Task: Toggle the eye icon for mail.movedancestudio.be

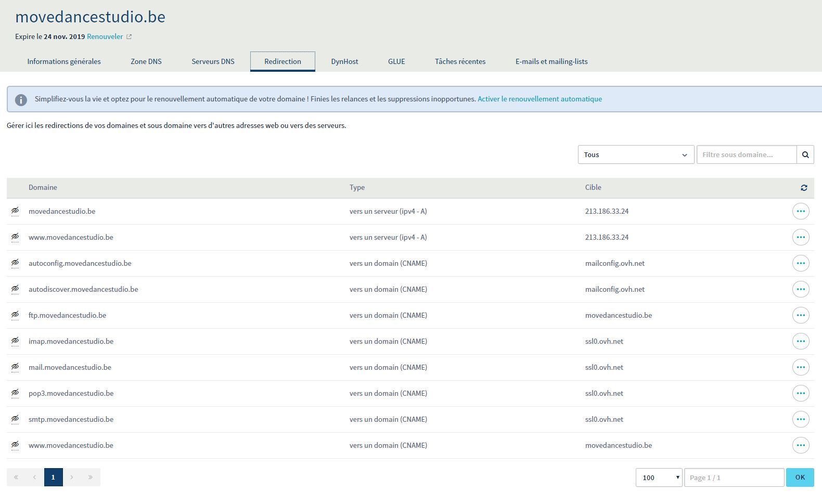Action: 15,367
